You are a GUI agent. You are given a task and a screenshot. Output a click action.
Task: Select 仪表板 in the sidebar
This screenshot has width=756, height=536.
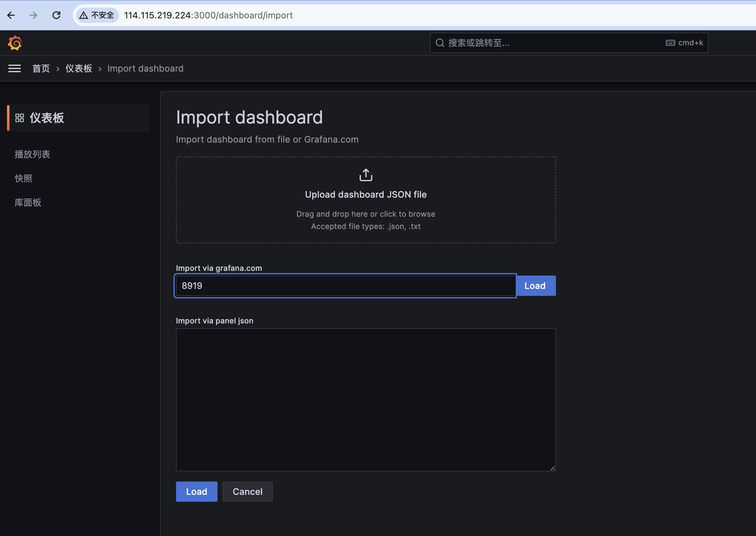(79, 118)
